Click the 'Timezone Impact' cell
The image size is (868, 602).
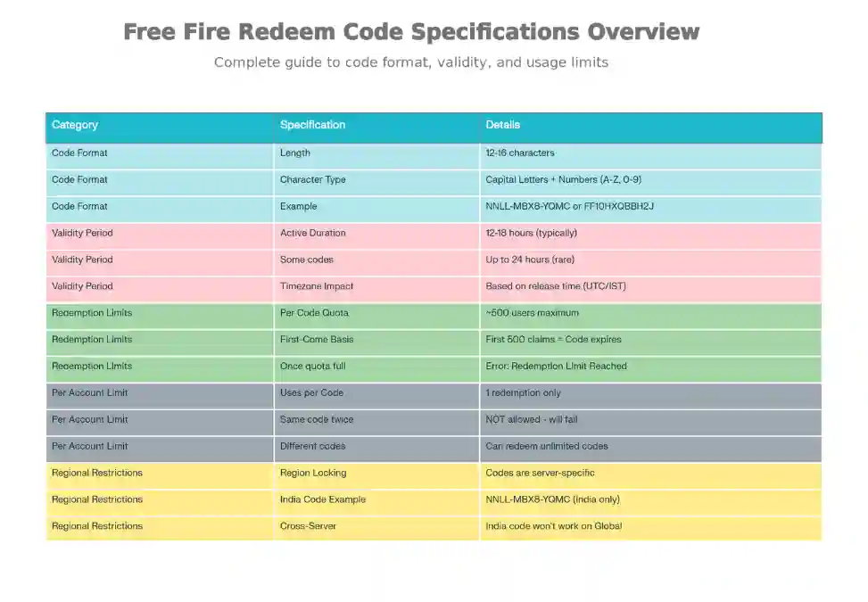click(x=316, y=287)
